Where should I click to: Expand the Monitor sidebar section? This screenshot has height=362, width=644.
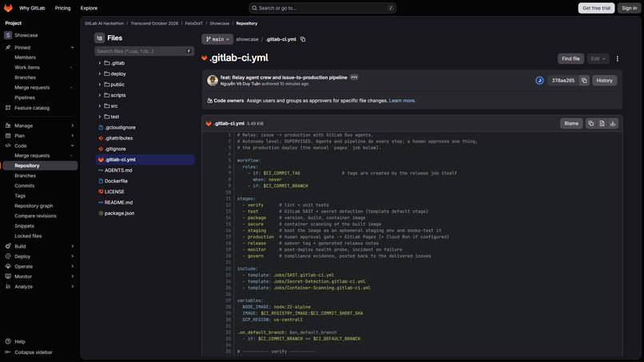pos(40,276)
